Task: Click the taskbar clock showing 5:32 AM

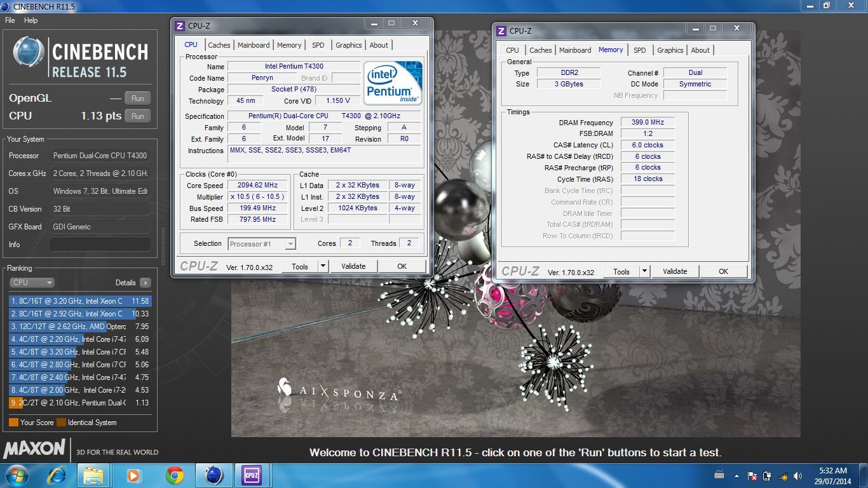Action: point(833,475)
